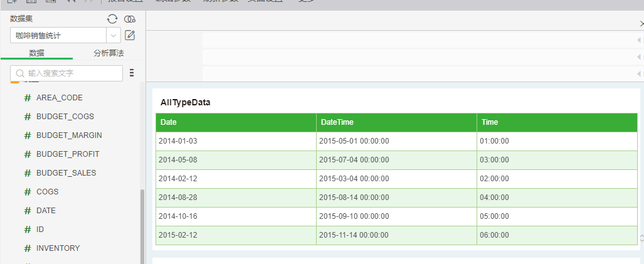This screenshot has width=644, height=264.
Task: Select cell 2015-02-12
Action: click(236, 236)
